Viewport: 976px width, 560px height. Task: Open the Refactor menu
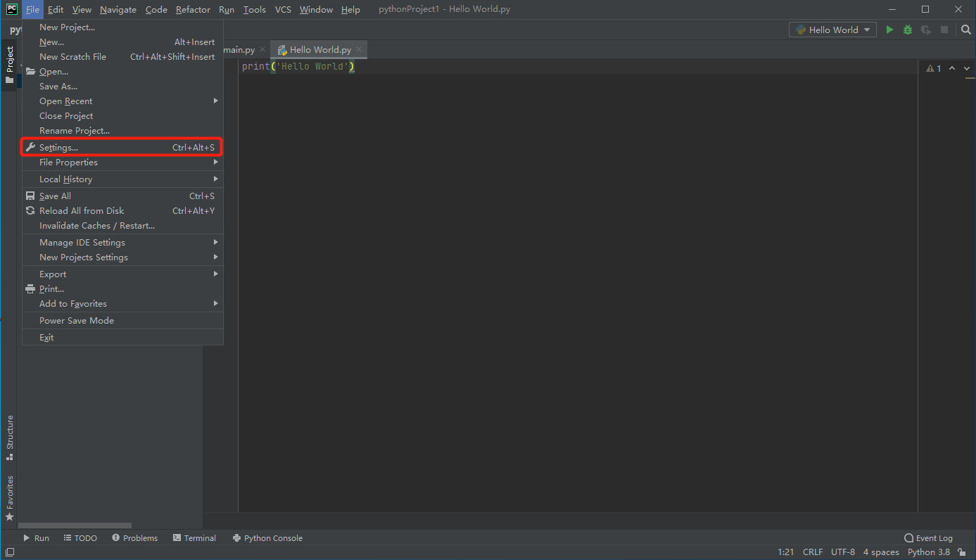(193, 10)
